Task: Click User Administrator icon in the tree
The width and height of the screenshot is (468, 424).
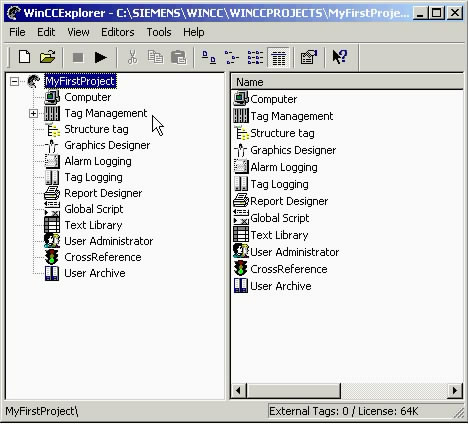Action: coord(52,241)
